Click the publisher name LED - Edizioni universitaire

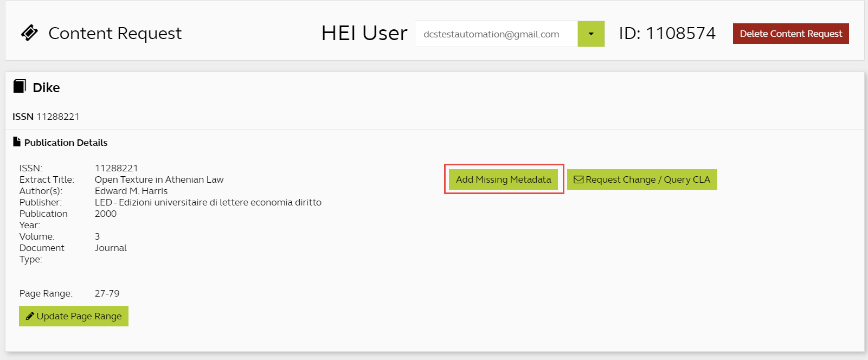(x=208, y=202)
